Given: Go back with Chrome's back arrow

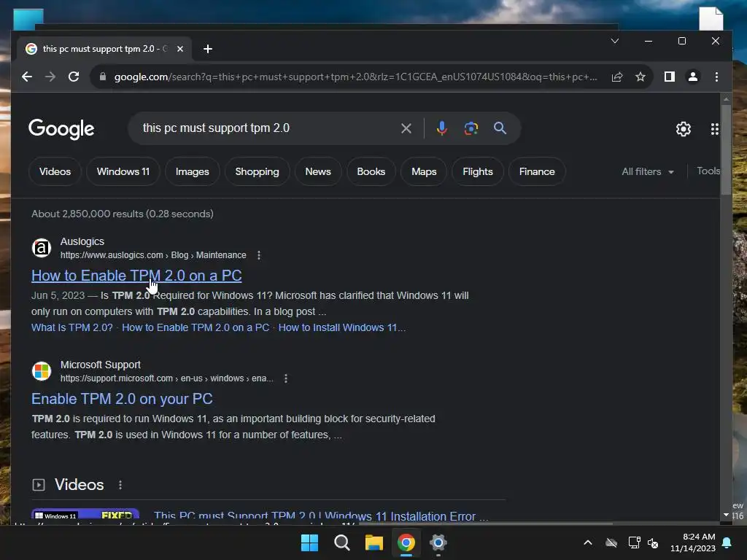Looking at the screenshot, I should click(27, 77).
